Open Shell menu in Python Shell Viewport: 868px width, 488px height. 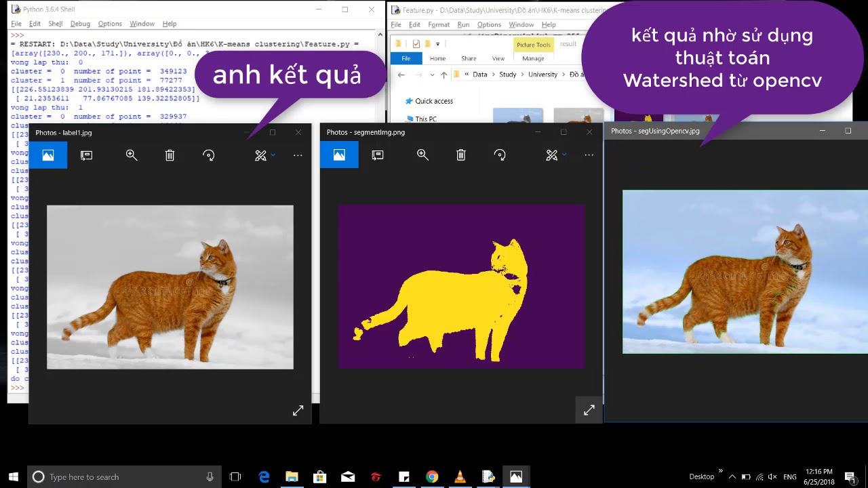point(56,24)
